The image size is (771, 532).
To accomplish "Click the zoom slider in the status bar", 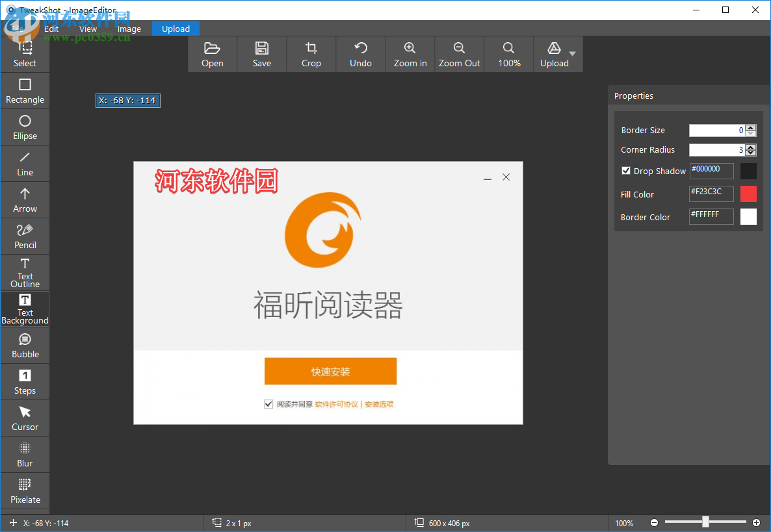I will pyautogui.click(x=705, y=521).
